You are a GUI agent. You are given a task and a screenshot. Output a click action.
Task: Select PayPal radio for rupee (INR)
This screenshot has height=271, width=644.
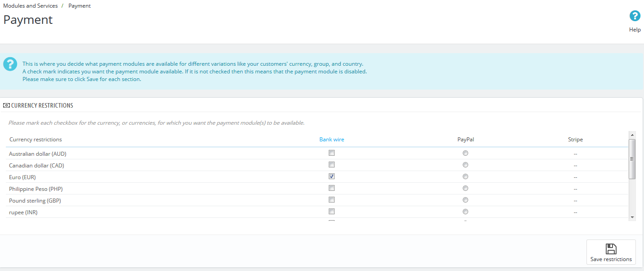tap(465, 212)
